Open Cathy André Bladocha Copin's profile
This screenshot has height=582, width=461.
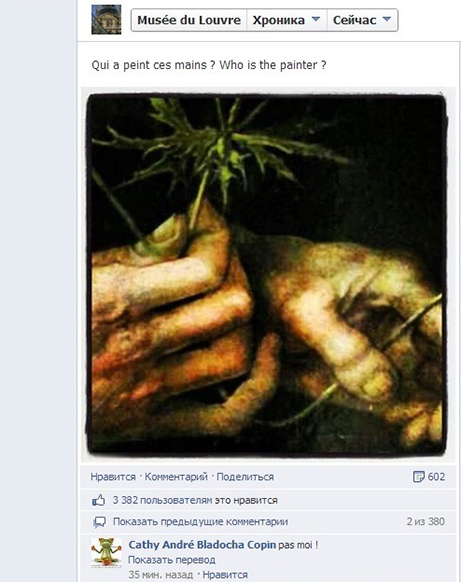pyautogui.click(x=202, y=545)
